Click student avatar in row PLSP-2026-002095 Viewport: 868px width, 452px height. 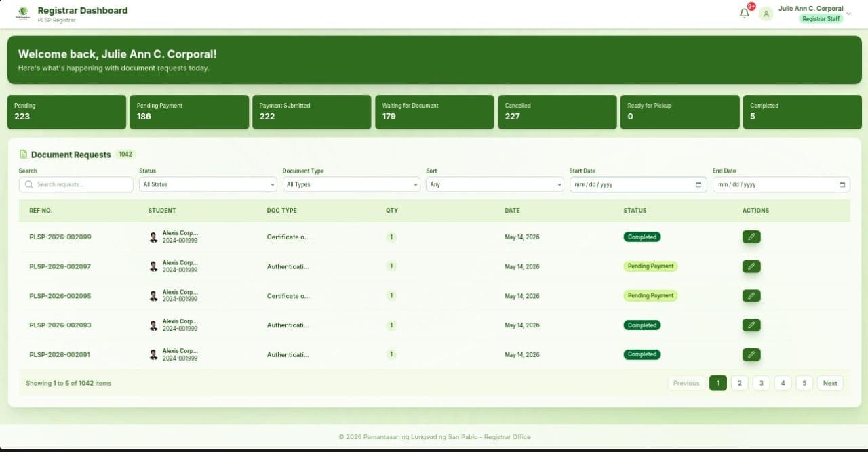pyautogui.click(x=154, y=296)
